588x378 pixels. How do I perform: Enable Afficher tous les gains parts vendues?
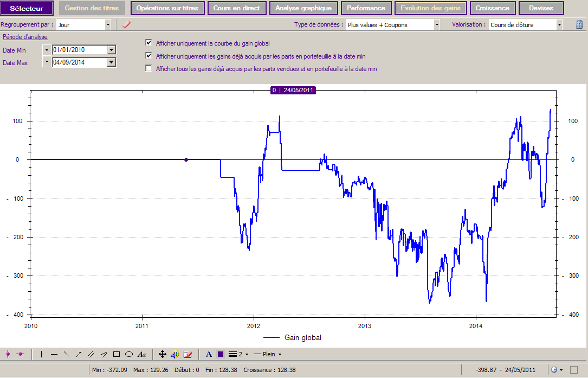pyautogui.click(x=148, y=69)
